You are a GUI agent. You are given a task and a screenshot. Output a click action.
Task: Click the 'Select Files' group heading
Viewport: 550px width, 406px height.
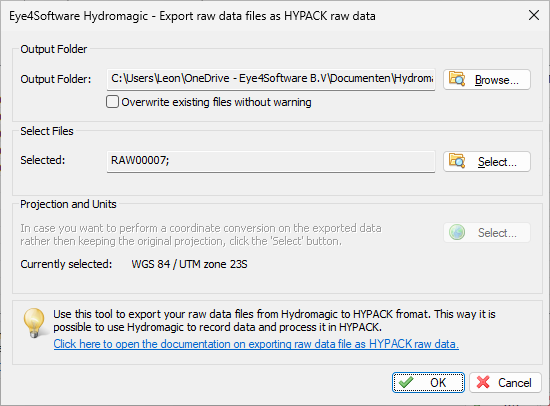47,131
